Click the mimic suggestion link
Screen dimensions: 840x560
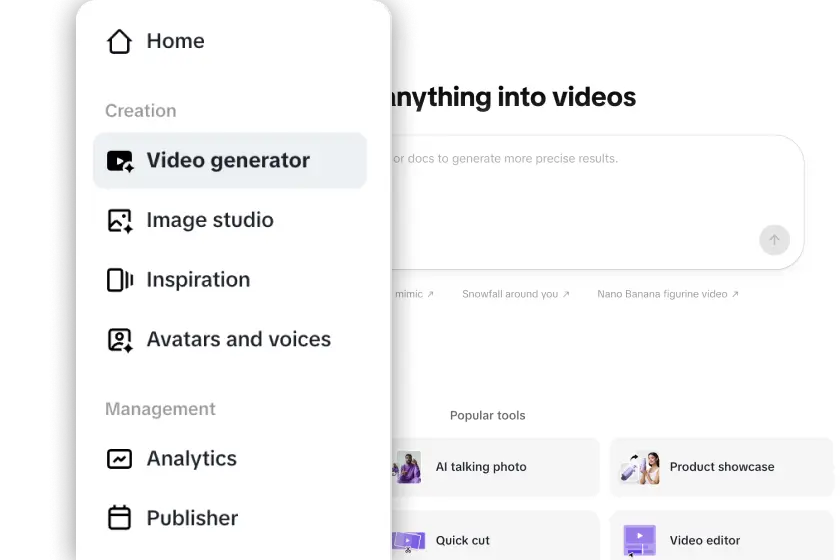pos(414,294)
